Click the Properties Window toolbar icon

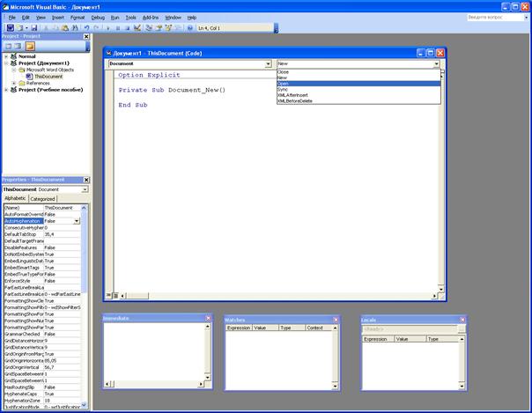[159, 28]
